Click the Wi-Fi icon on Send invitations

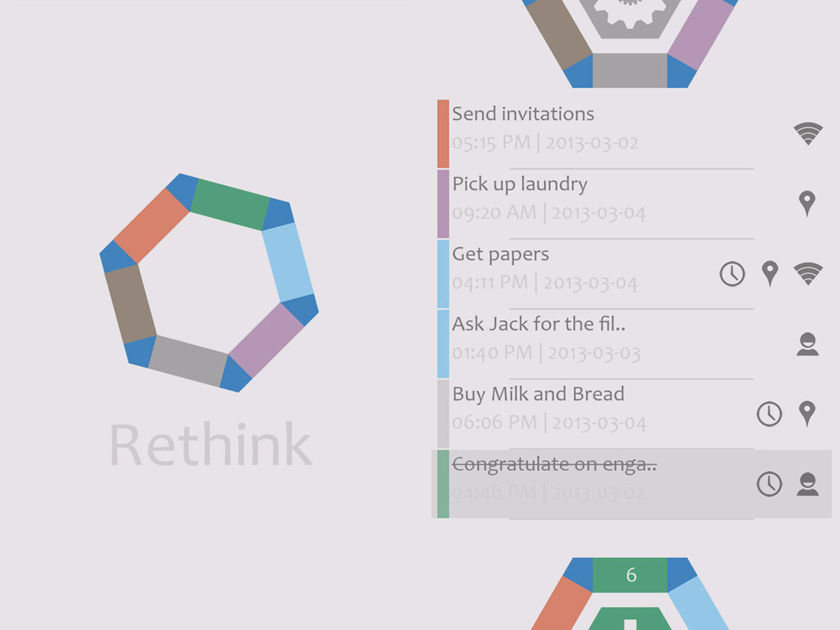pyautogui.click(x=808, y=133)
